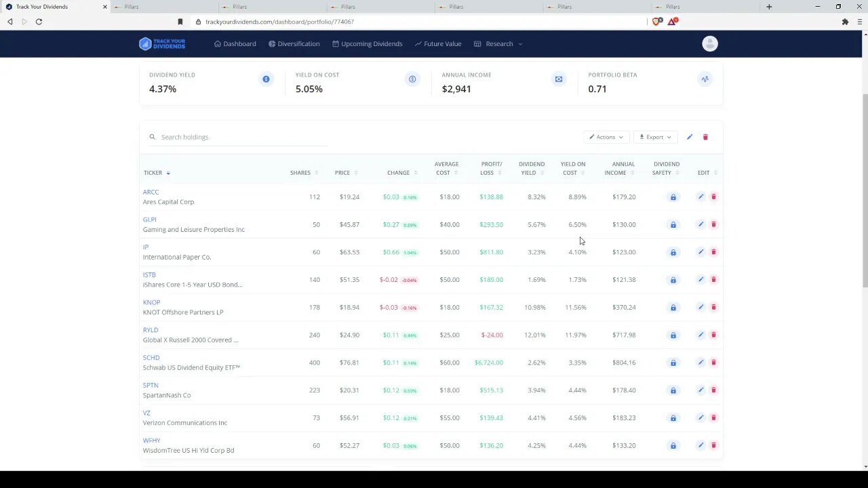Click the page vertical scrollbar

point(864,190)
